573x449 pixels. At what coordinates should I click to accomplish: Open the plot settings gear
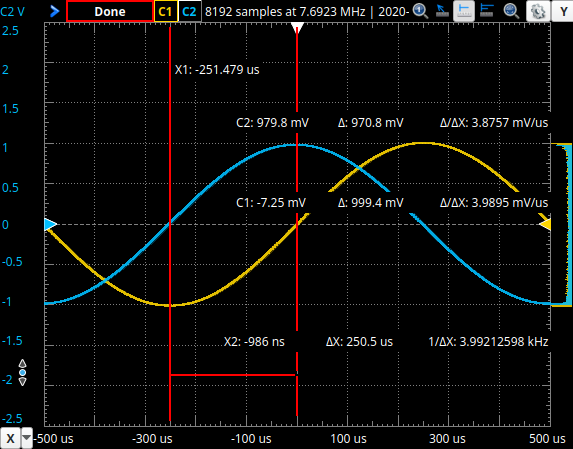[x=537, y=11]
